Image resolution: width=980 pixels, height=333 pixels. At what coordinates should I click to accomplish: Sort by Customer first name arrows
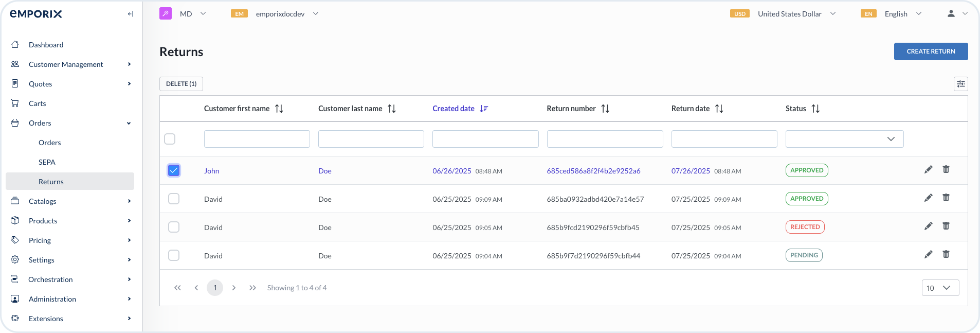coord(279,109)
